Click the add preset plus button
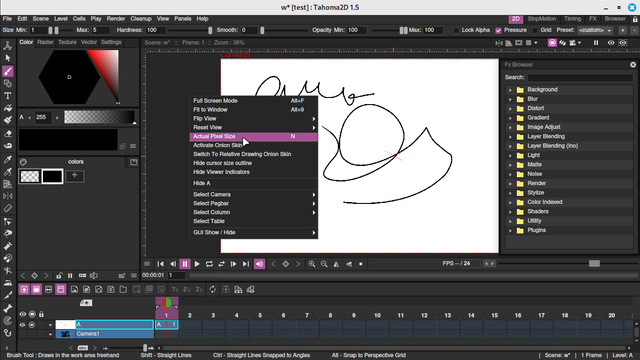Screen dimensions: 640x360 622,30
